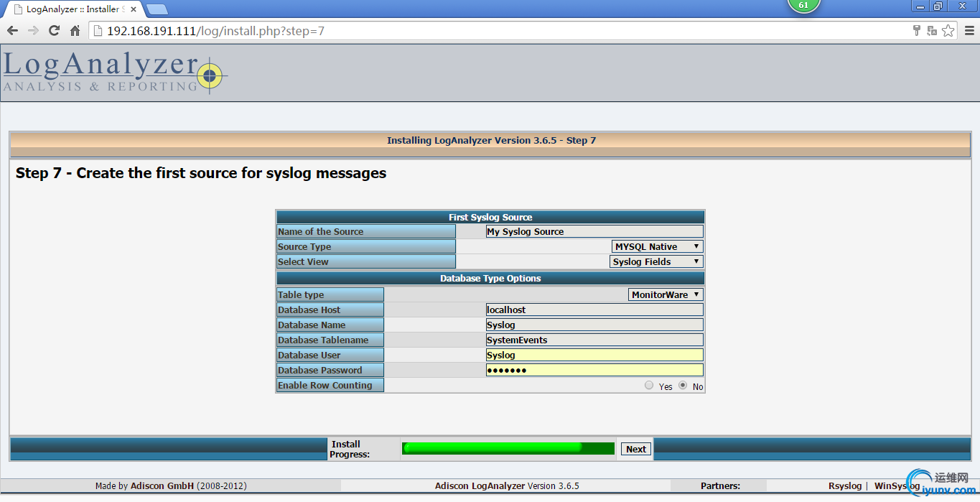Open the browser home page

(x=75, y=31)
